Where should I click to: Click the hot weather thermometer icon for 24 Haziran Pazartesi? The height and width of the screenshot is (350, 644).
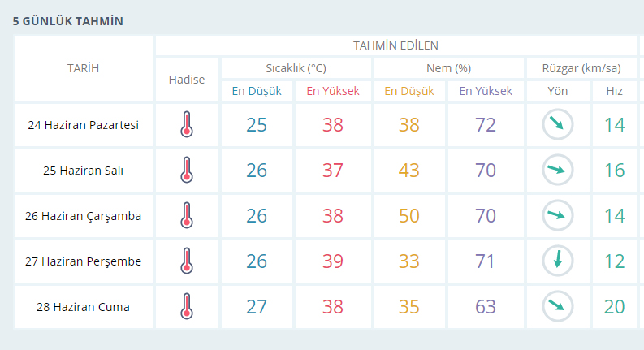click(x=188, y=125)
